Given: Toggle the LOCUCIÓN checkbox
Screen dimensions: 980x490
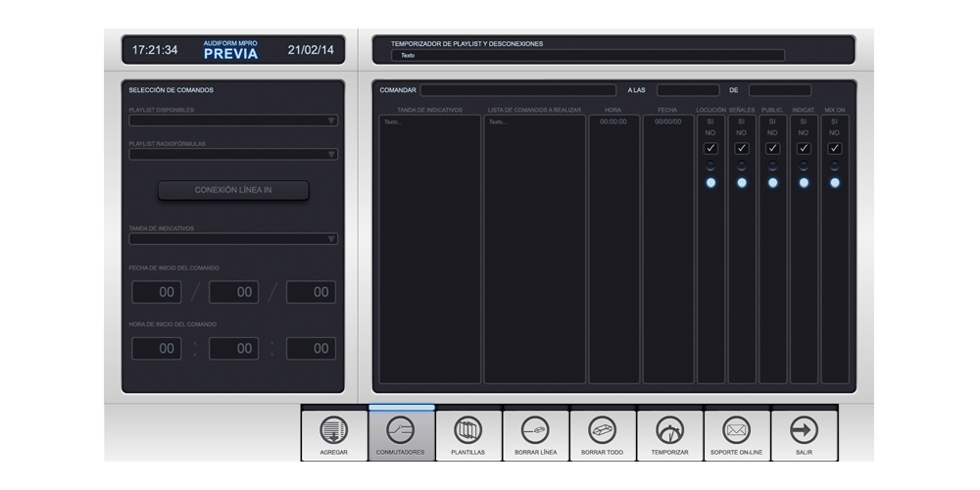Looking at the screenshot, I should pyautogui.click(x=710, y=149).
